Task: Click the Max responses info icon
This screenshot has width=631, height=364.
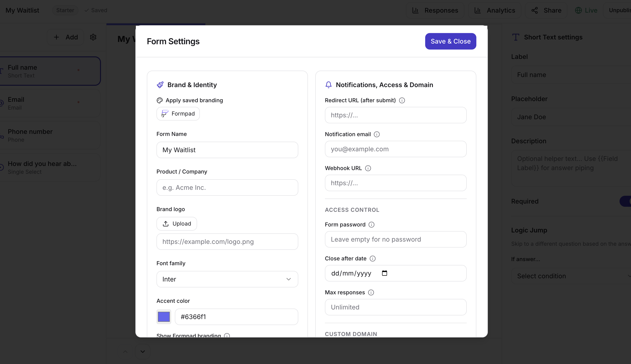Action: [371, 292]
